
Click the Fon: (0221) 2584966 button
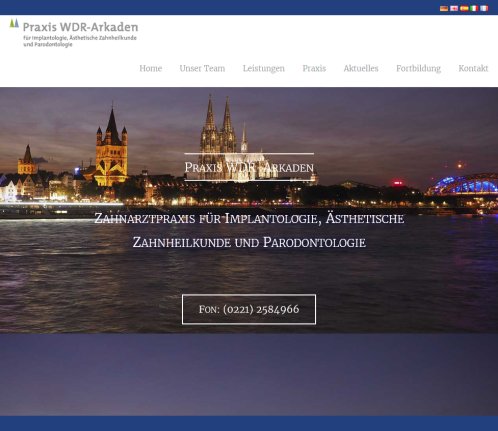(249, 309)
